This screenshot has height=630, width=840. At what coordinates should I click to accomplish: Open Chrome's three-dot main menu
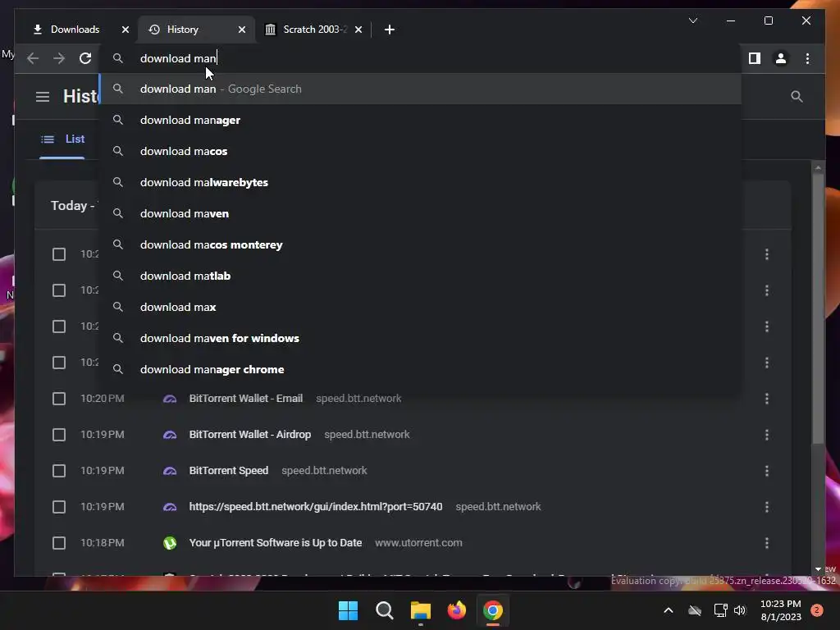point(807,58)
